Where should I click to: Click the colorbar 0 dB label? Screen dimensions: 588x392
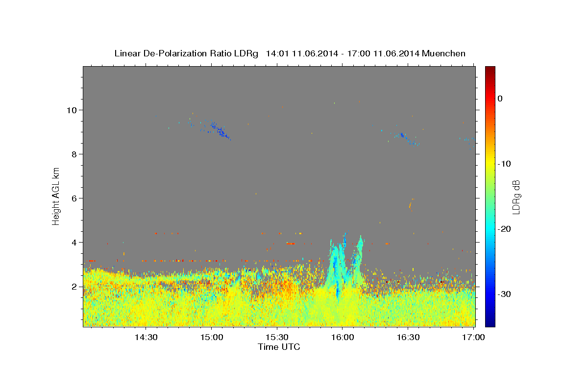(500, 98)
